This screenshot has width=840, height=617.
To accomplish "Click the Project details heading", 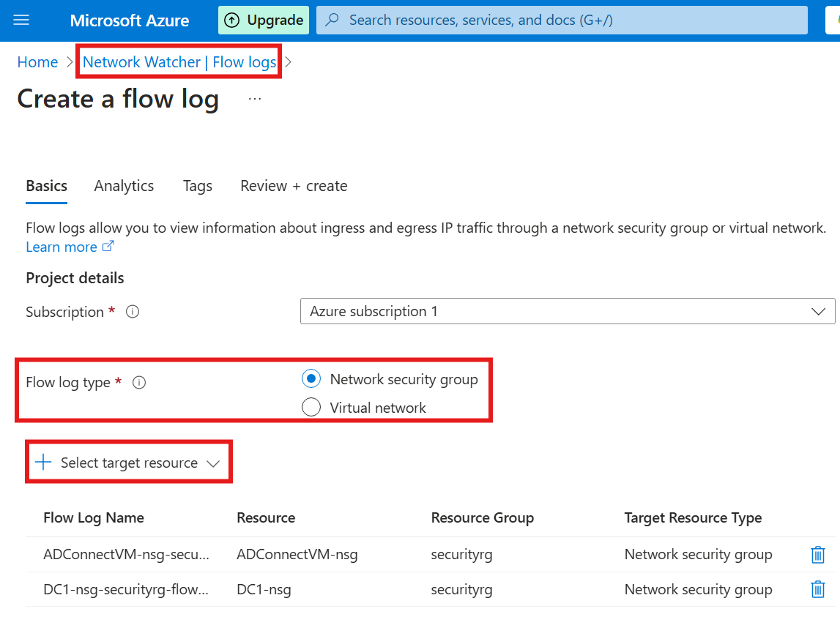I will [x=75, y=278].
